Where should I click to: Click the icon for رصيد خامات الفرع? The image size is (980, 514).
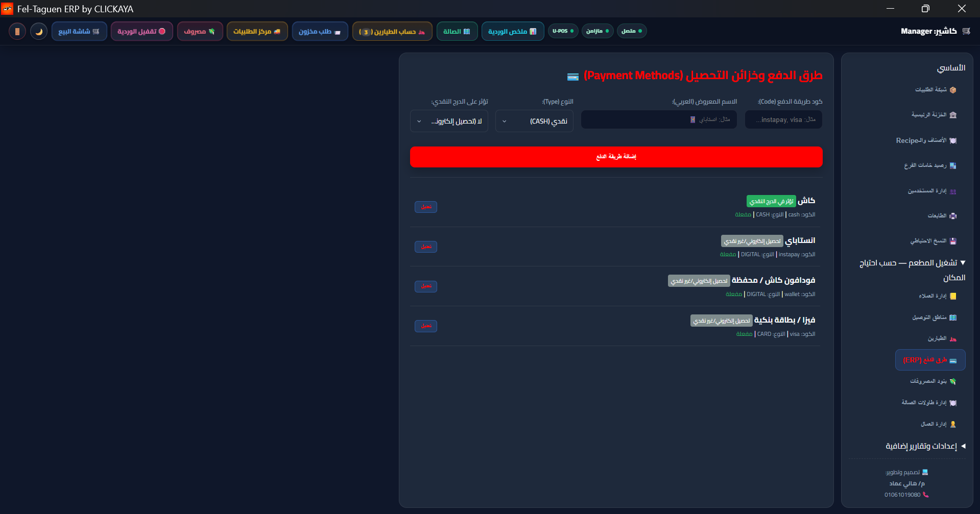click(x=953, y=165)
